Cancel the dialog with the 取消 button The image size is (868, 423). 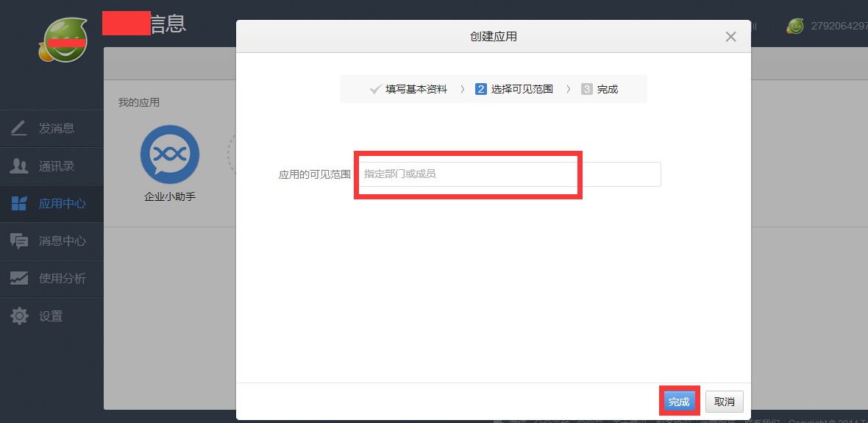tap(725, 402)
